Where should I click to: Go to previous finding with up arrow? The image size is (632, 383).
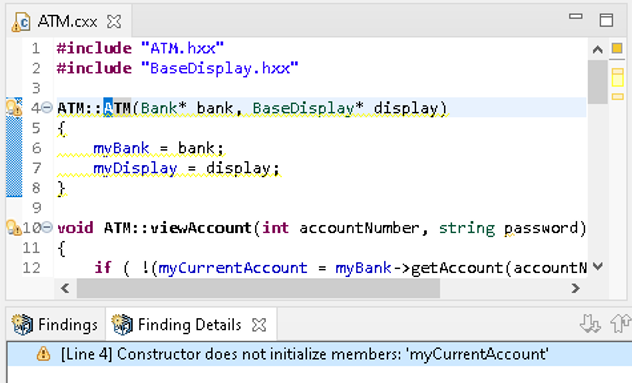pyautogui.click(x=620, y=324)
